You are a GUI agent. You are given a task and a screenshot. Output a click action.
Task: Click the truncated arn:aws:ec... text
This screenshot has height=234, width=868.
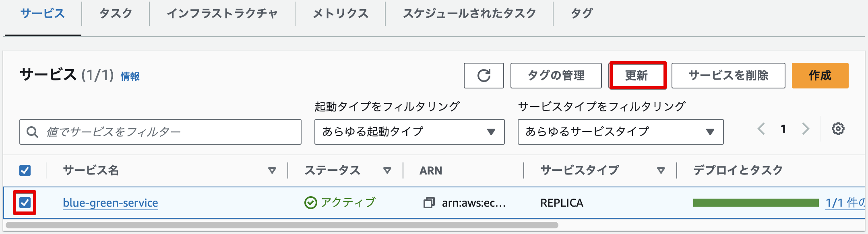[x=474, y=203]
